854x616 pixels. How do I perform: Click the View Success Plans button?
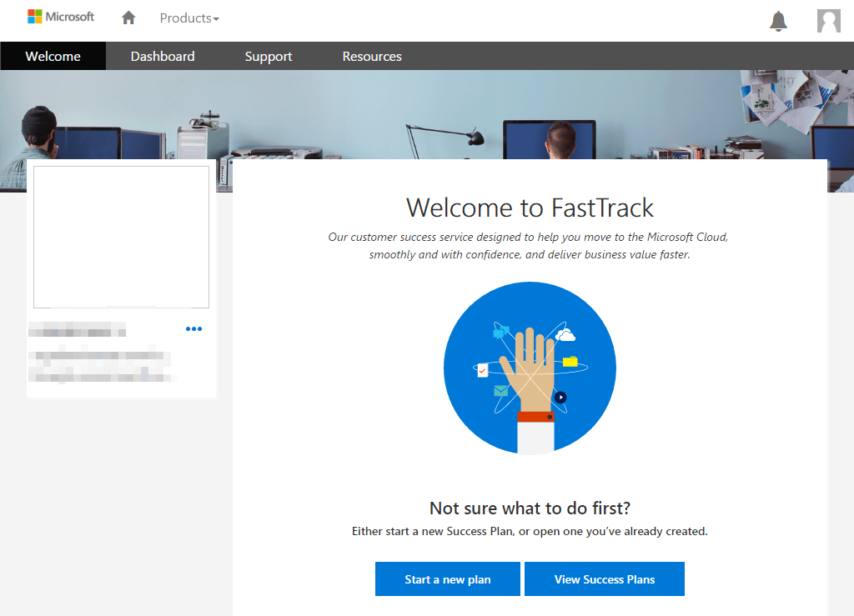[605, 579]
